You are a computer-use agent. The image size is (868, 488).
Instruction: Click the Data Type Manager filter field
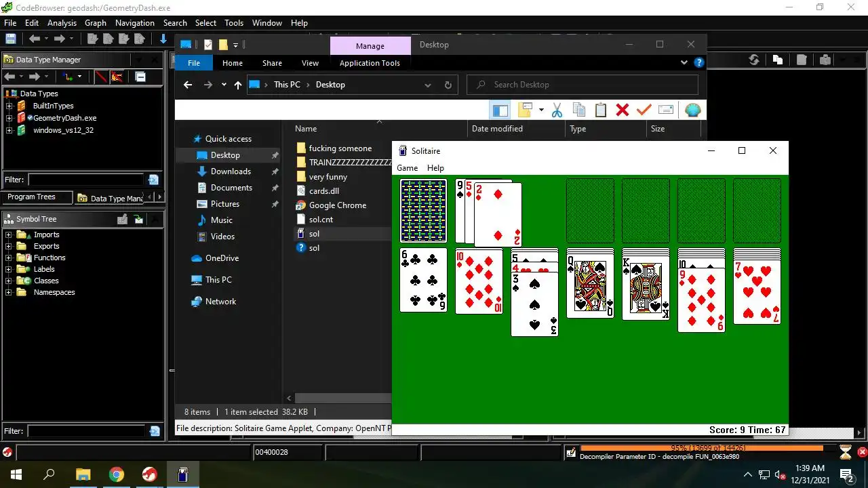click(x=85, y=180)
